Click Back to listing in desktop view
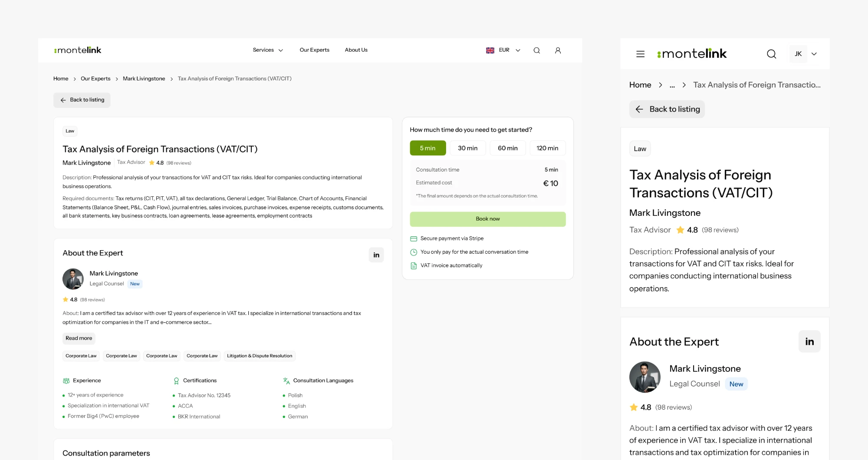The height and width of the screenshot is (460, 868). [x=82, y=100]
